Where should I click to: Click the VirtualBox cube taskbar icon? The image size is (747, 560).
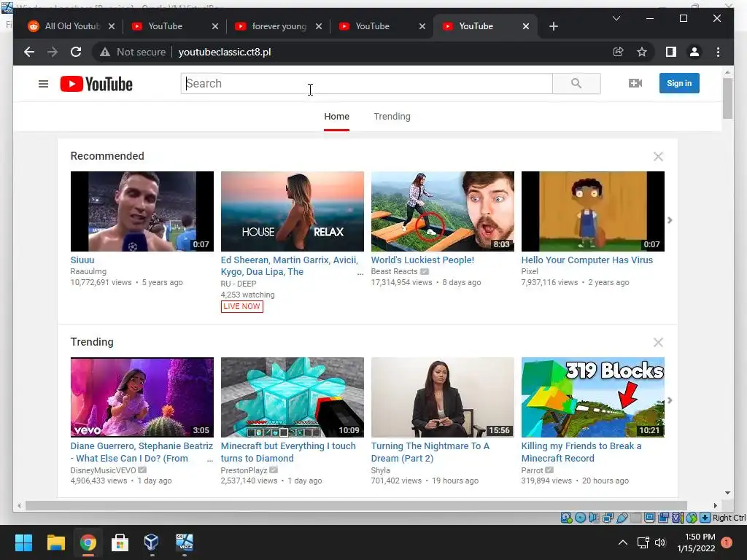152,542
